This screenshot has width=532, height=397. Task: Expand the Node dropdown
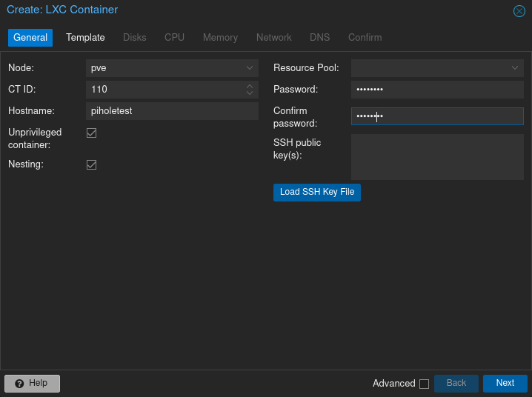[x=250, y=68]
